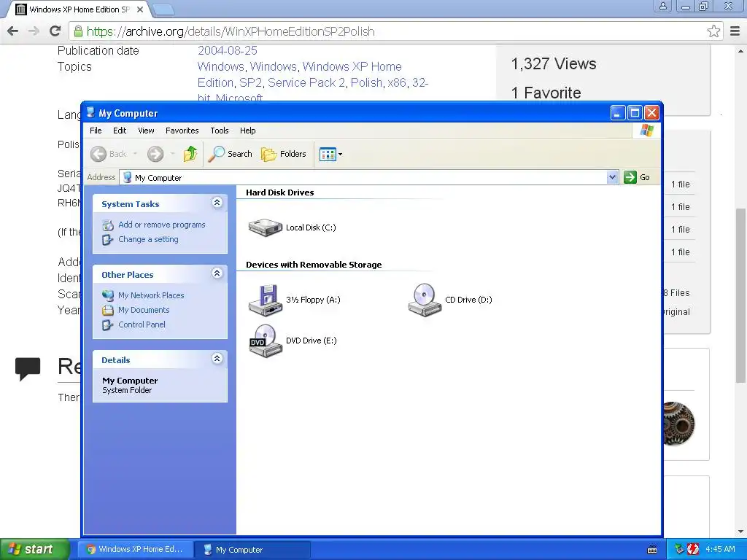
Task: Open the View menu
Action: pos(146,131)
